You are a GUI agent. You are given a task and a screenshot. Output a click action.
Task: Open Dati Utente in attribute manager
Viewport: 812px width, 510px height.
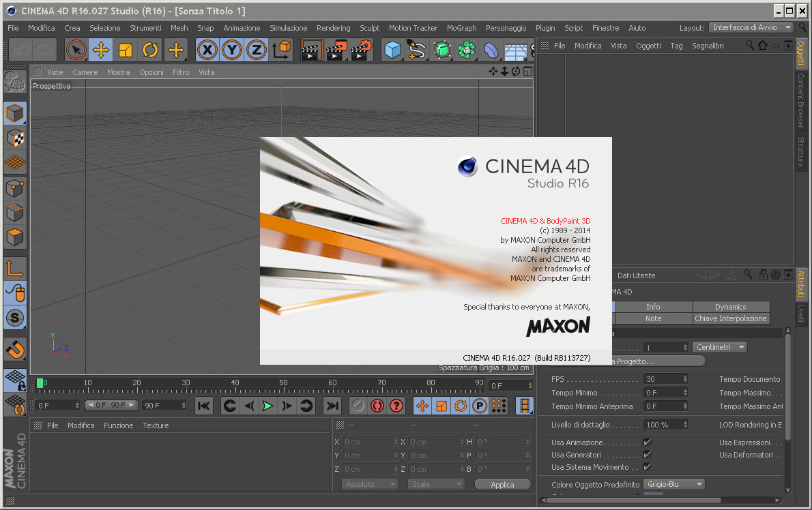point(636,275)
